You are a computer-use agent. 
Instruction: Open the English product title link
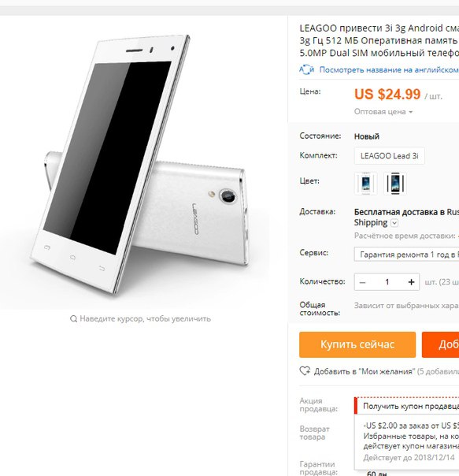[389, 70]
